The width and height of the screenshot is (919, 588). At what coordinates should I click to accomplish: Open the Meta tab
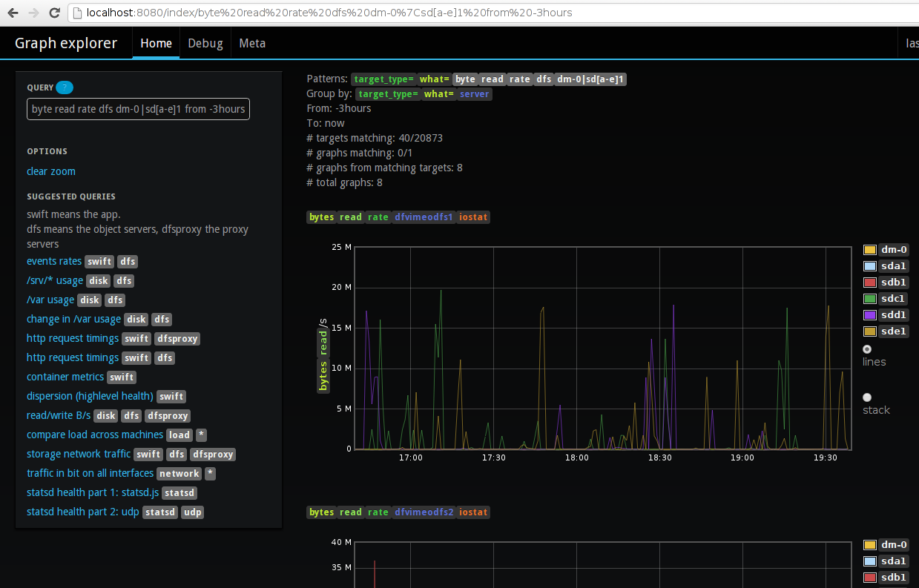pyautogui.click(x=252, y=43)
